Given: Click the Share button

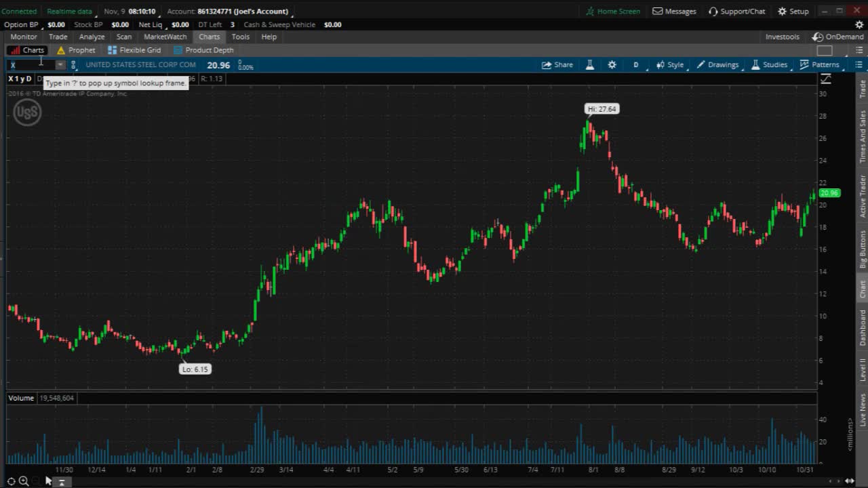Looking at the screenshot, I should click(557, 65).
